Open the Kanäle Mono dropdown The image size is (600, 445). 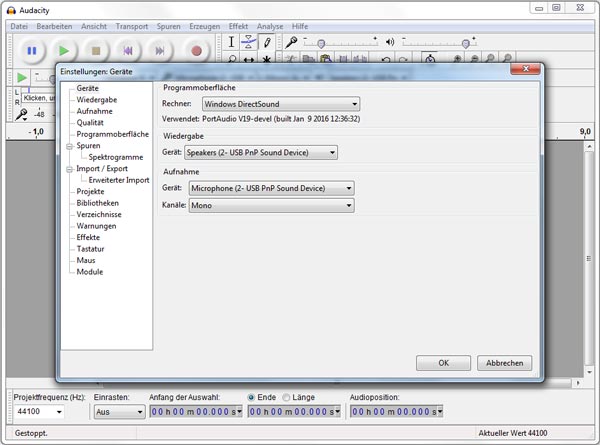tap(271, 205)
